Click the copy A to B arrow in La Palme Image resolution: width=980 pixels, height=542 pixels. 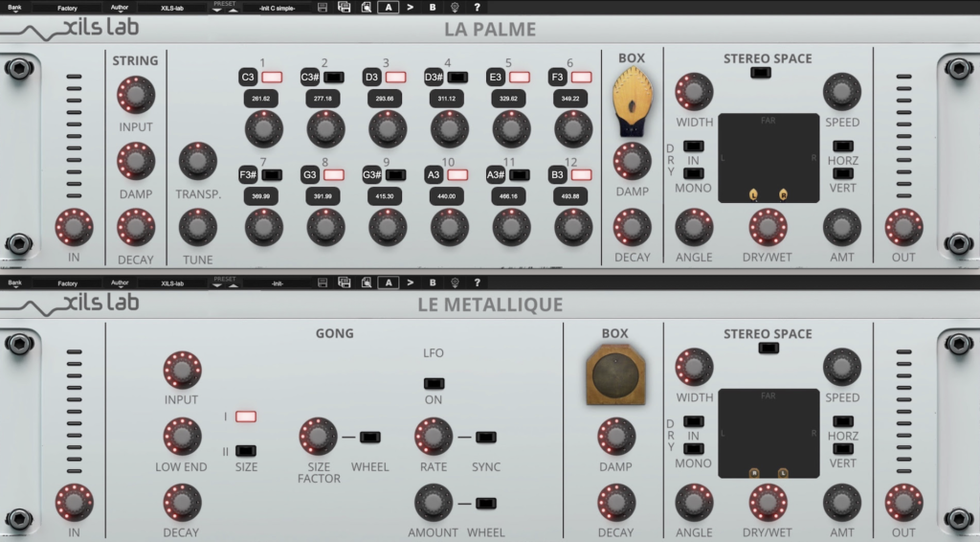pos(411,8)
